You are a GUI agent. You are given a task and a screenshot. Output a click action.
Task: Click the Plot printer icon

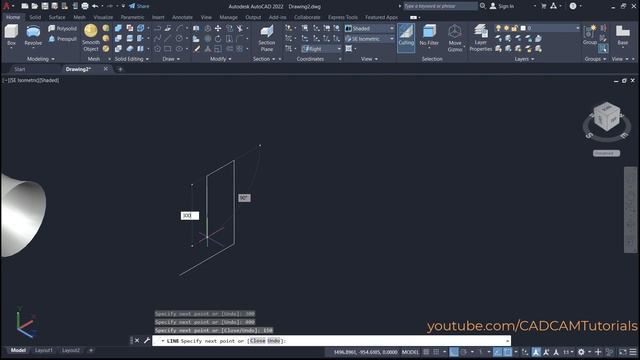tap(85, 6)
